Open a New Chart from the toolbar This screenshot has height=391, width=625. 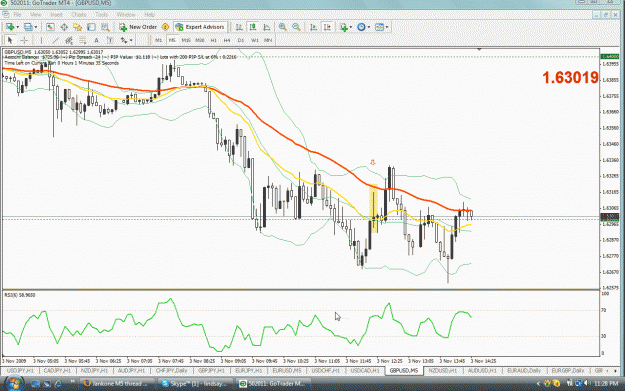pos(10,27)
